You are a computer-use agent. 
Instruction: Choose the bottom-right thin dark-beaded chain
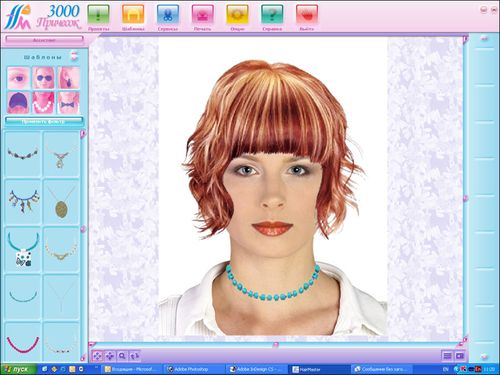coord(61,342)
